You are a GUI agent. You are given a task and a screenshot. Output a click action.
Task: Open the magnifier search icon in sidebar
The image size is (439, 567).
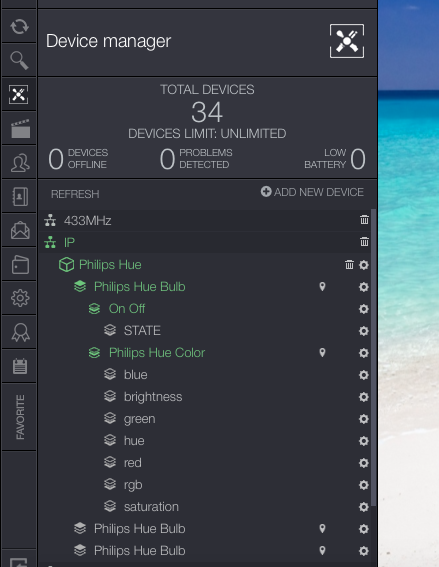(19, 60)
